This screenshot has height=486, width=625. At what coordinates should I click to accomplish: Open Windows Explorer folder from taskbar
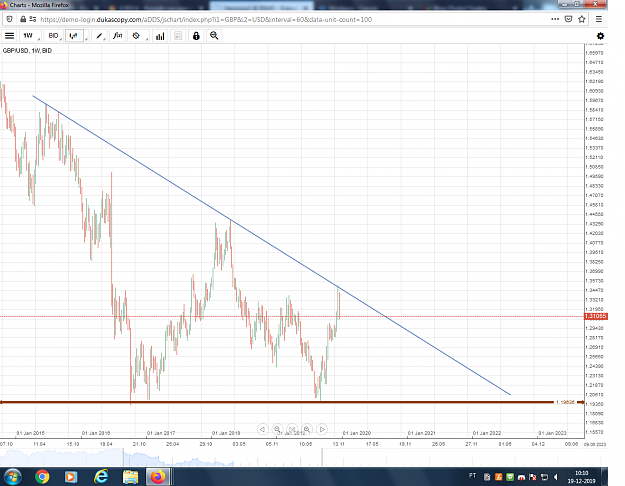click(130, 476)
